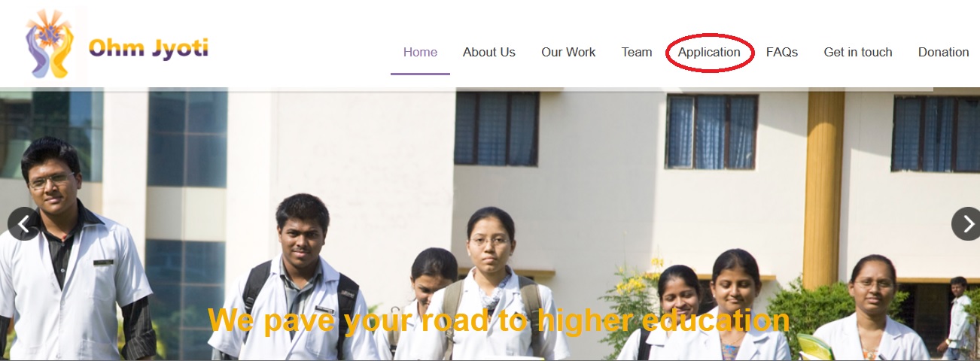The image size is (980, 361).
Task: Select Our Work in the navigation bar
Action: pos(568,53)
